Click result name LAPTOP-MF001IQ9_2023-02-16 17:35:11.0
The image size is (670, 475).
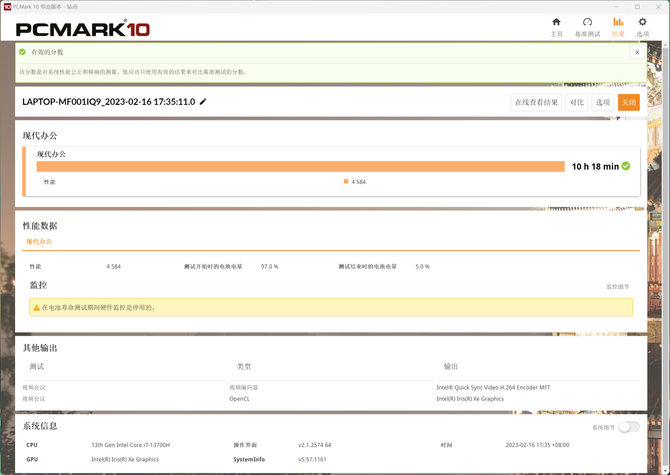[109, 102]
